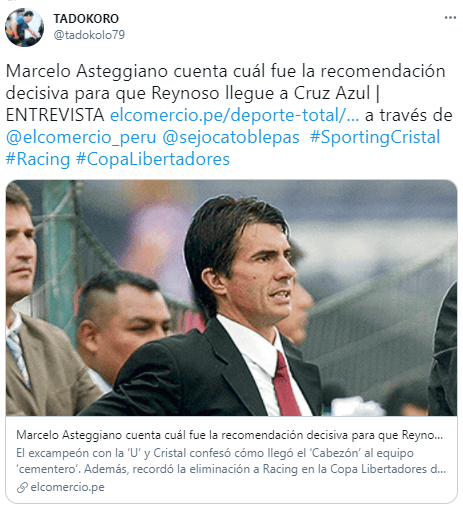Screen dimensions: 463x513
Task: Open the @elcomercio_peru mention
Action: point(81,137)
